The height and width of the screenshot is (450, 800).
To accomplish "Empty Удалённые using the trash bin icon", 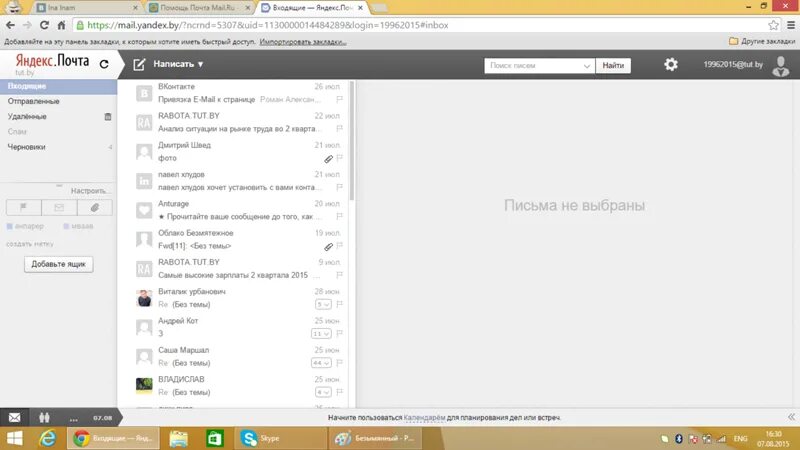I will tap(108, 117).
